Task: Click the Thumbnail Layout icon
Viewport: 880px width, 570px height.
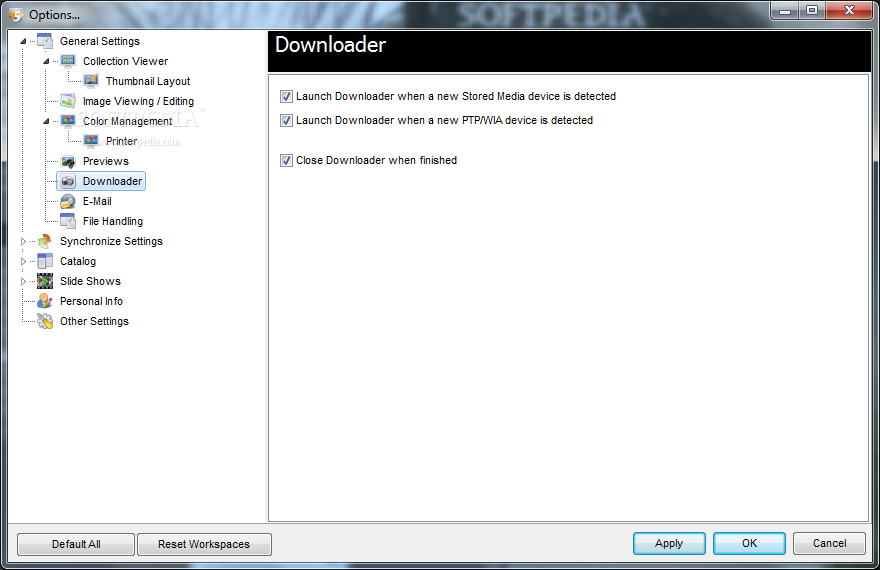Action: (x=91, y=81)
